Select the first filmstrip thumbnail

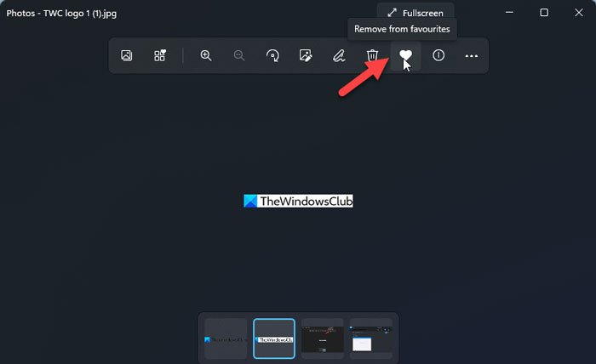tap(226, 338)
